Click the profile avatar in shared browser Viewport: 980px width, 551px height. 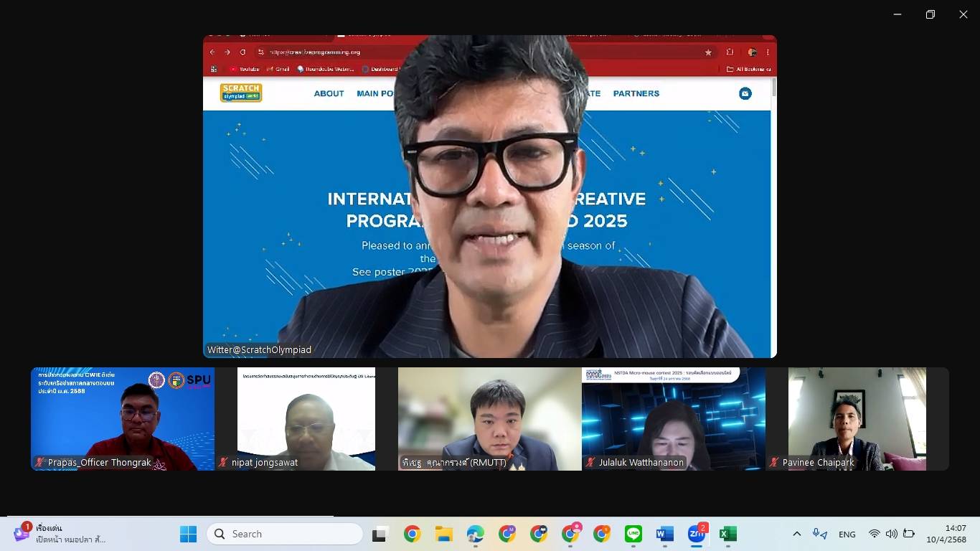752,52
